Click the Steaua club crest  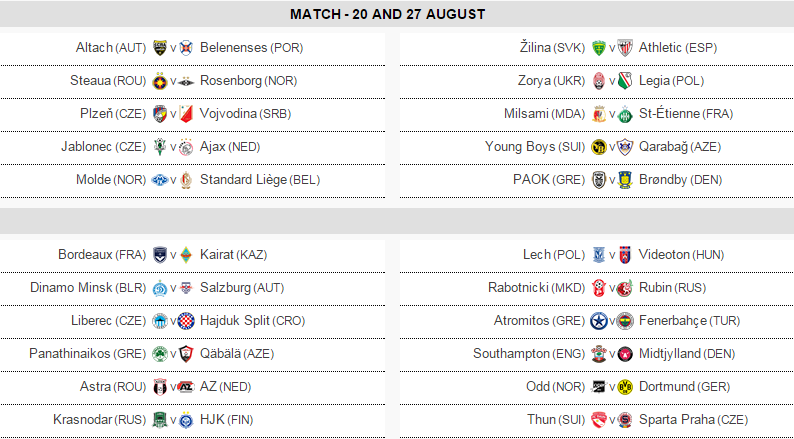click(160, 81)
